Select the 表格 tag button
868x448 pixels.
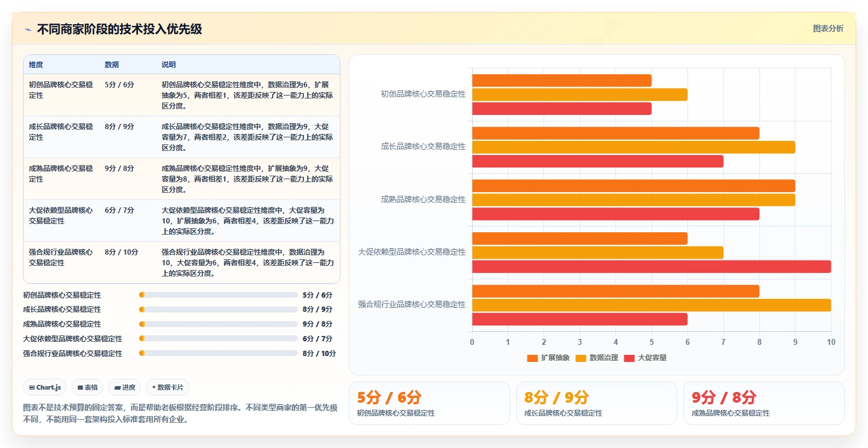coord(87,387)
